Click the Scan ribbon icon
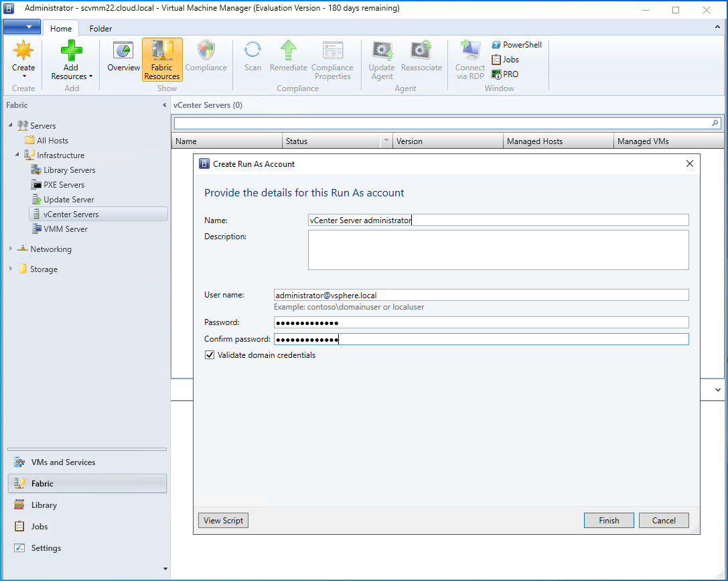This screenshot has height=581, width=728. coord(252,50)
